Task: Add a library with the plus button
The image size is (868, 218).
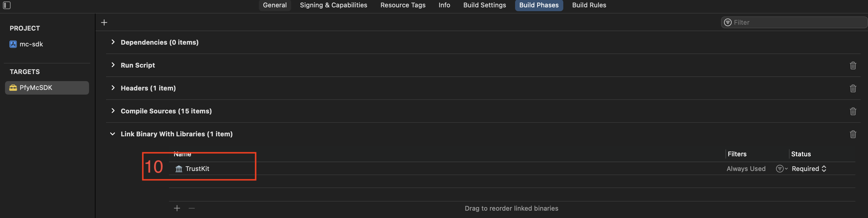Action: 177,208
